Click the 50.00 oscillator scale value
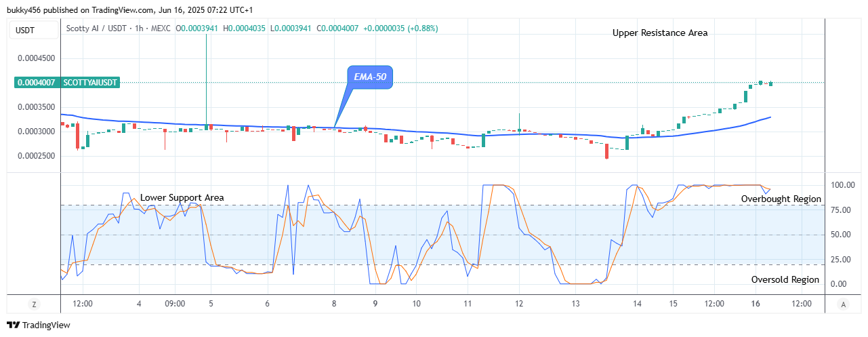This screenshot has height=337, width=868. pos(840,235)
